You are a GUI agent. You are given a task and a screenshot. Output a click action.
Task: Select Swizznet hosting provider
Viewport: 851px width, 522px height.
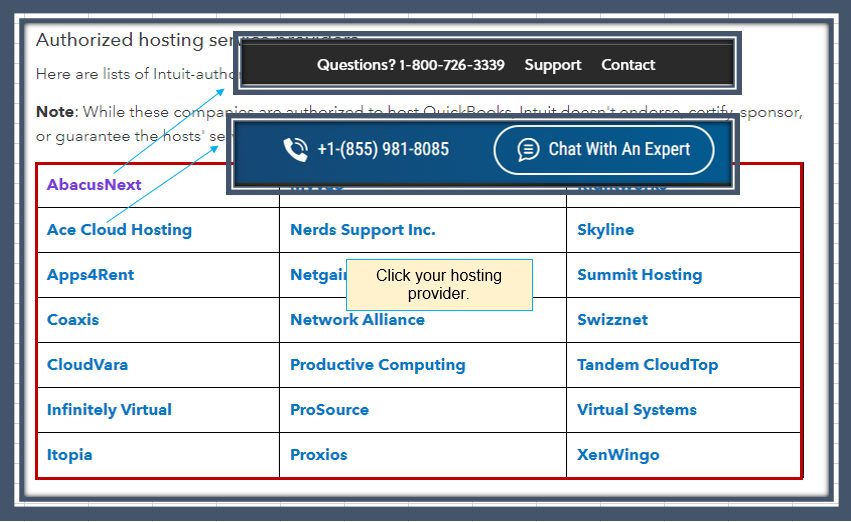coord(612,320)
